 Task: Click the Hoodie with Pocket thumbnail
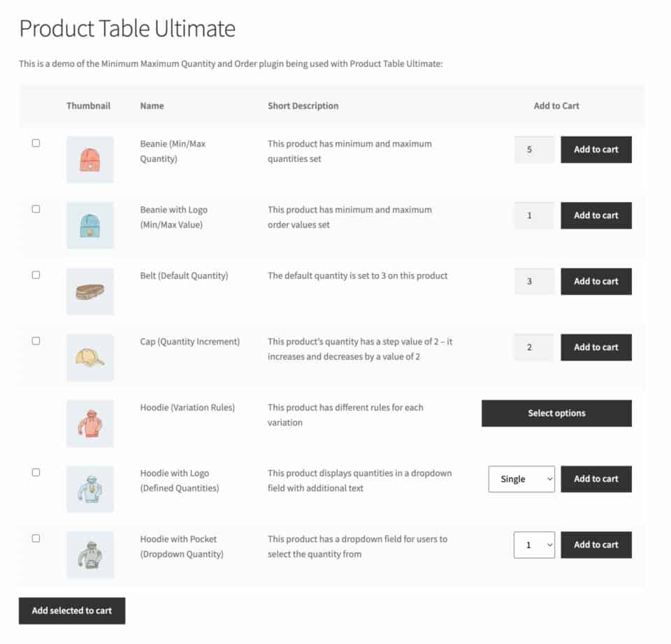click(89, 554)
